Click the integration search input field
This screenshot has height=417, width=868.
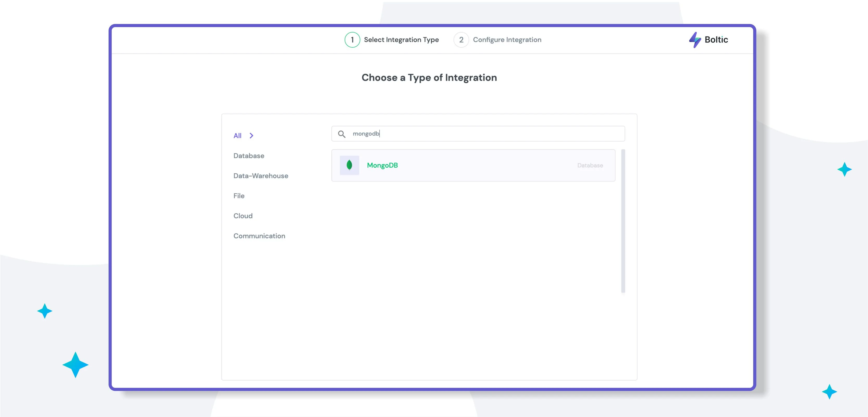click(x=478, y=134)
